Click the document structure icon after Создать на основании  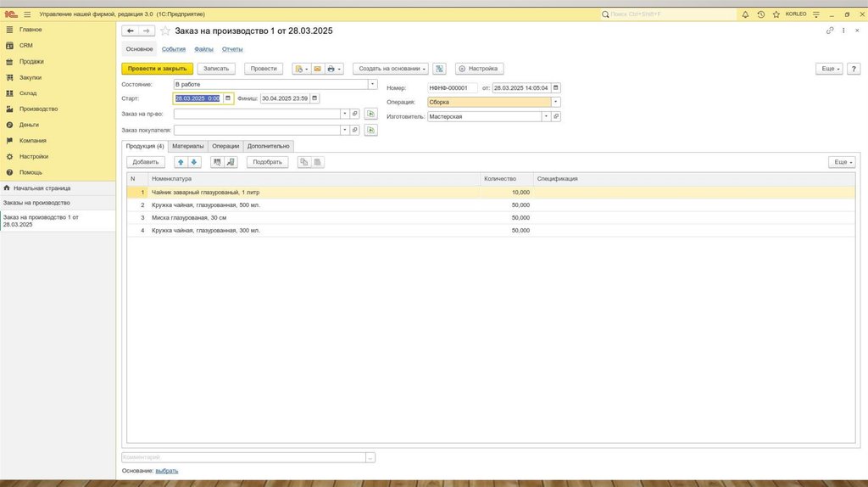pos(440,69)
